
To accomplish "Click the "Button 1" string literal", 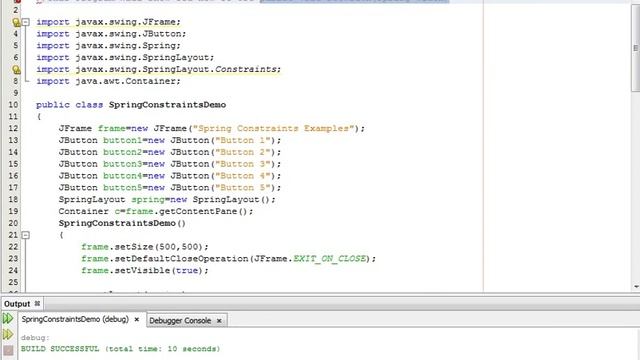I will tap(243, 140).
